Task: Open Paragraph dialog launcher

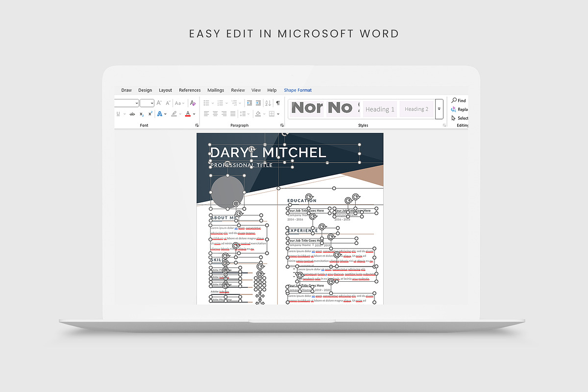Action: (283, 125)
